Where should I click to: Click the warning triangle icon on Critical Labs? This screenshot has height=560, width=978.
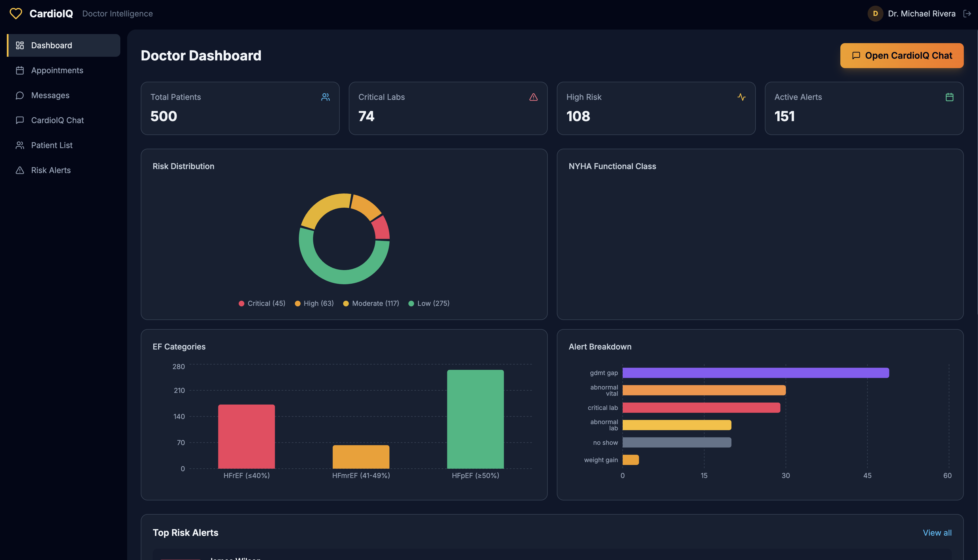[x=533, y=97]
